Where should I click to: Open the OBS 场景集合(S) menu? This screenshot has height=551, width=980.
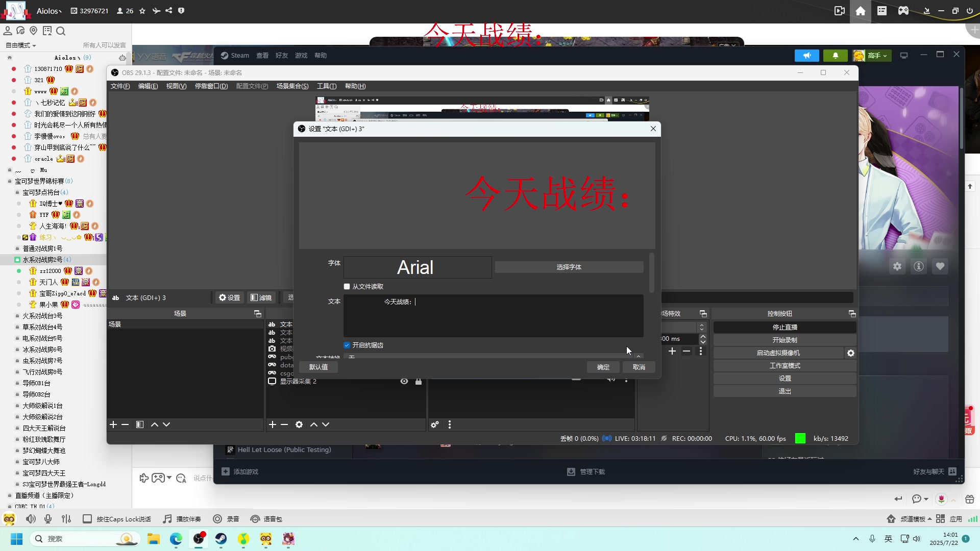pyautogui.click(x=292, y=86)
